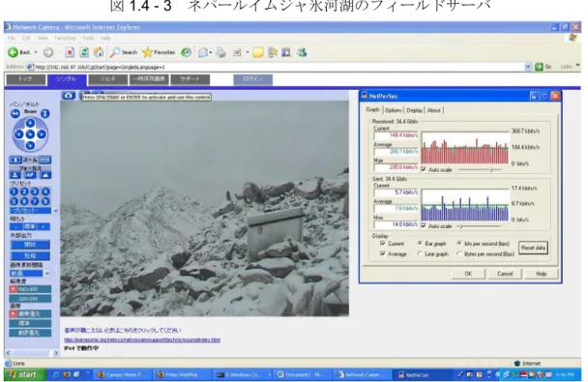588x382 pixels.
Task: Set focus to near with person icon
Action: pos(15,175)
